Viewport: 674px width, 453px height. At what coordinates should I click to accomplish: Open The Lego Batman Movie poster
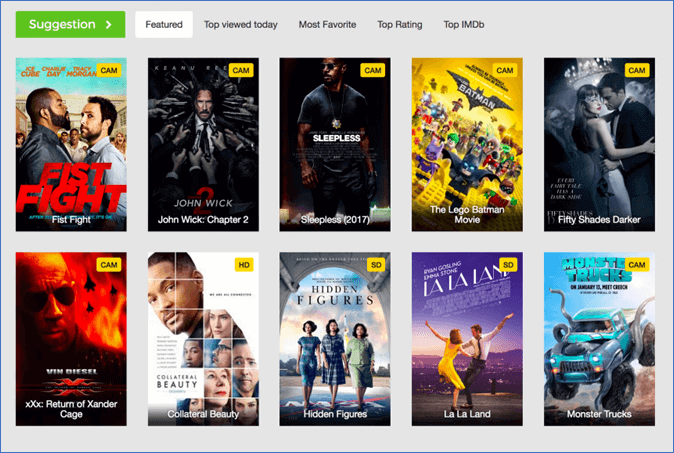(x=467, y=144)
